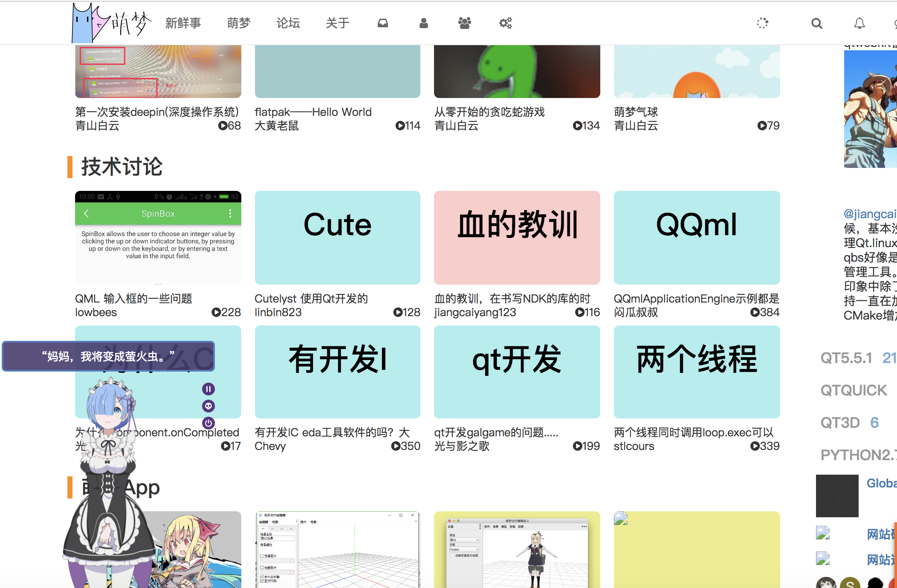Open notifications bell icon
Screen dimensions: 897x588
[859, 23]
